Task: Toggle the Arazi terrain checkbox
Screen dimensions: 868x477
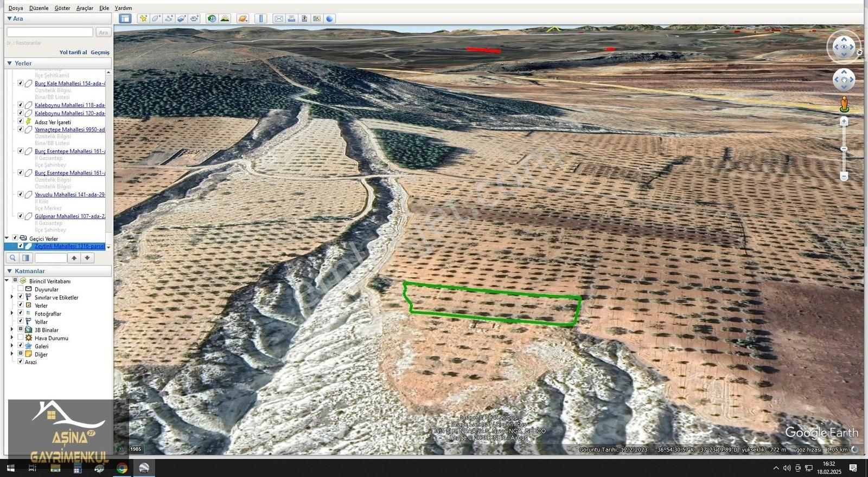Action: point(21,362)
